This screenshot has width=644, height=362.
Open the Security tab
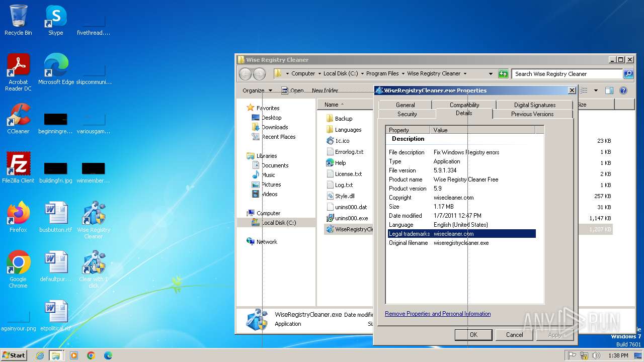click(407, 114)
